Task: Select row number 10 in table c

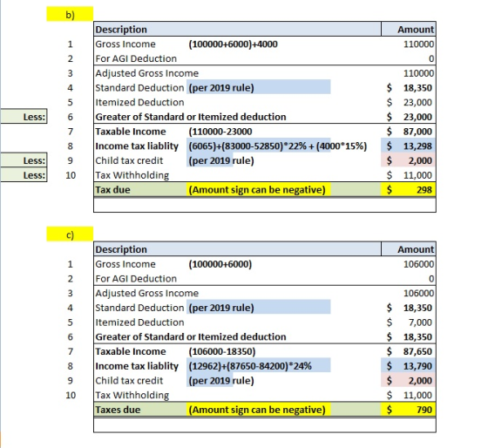Action: point(71,395)
